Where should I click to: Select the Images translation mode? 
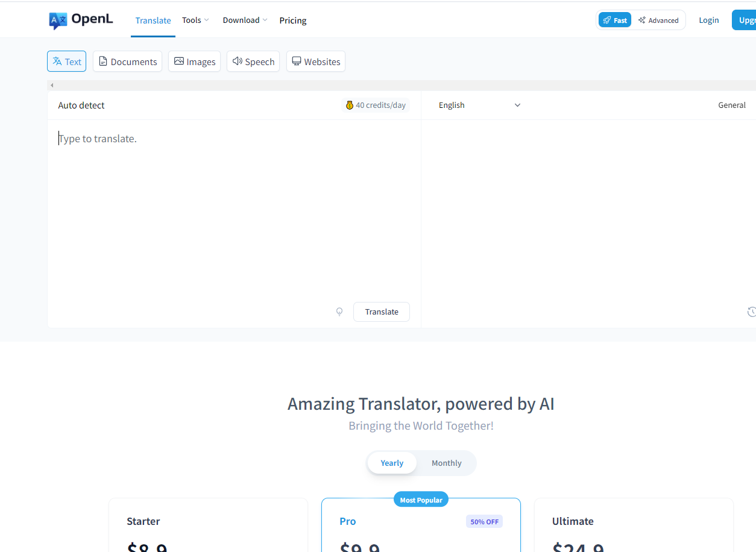[194, 61]
